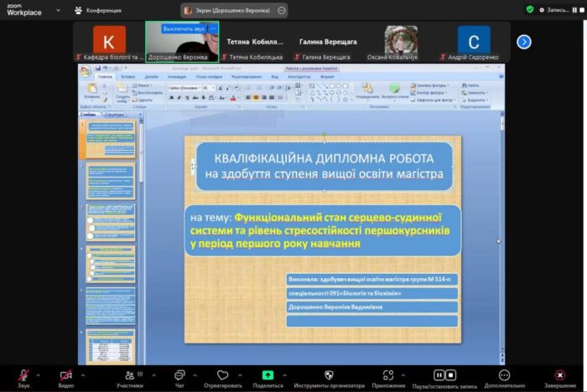Turn on camera with the Видео icon
This screenshot has width=587, height=392.
click(65, 374)
